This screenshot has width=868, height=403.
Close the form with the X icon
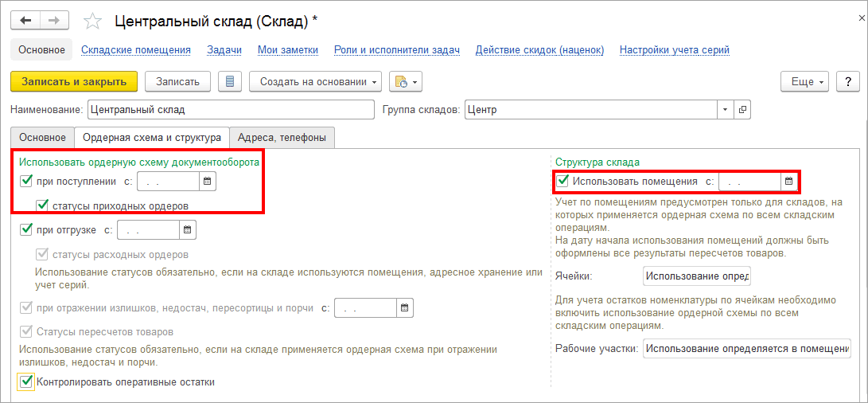862,18
